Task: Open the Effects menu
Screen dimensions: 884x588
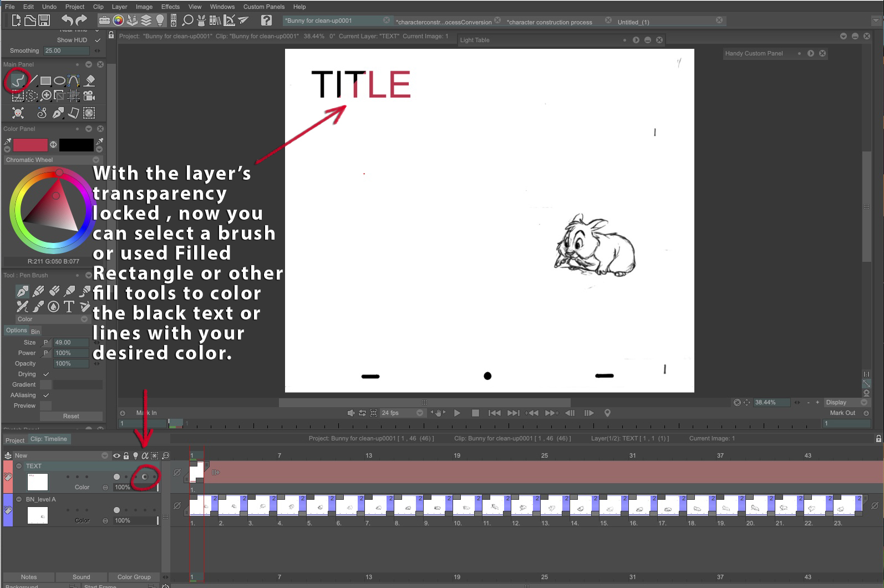Action: pyautogui.click(x=170, y=7)
